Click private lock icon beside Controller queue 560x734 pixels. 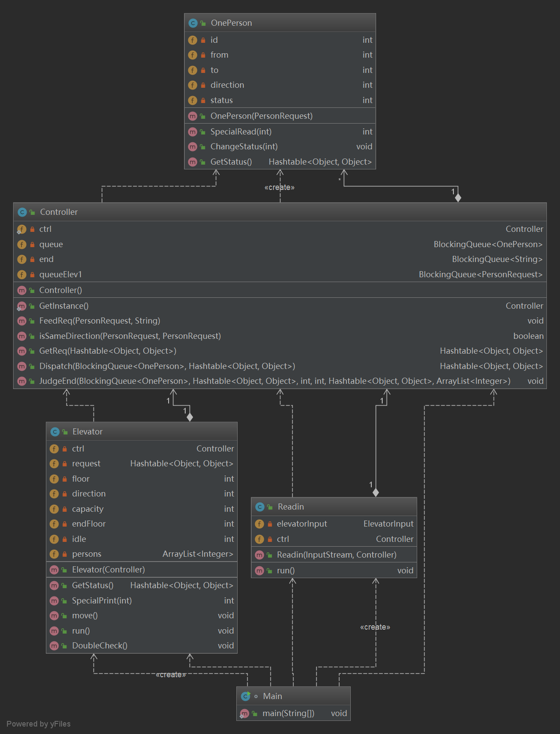coord(32,244)
